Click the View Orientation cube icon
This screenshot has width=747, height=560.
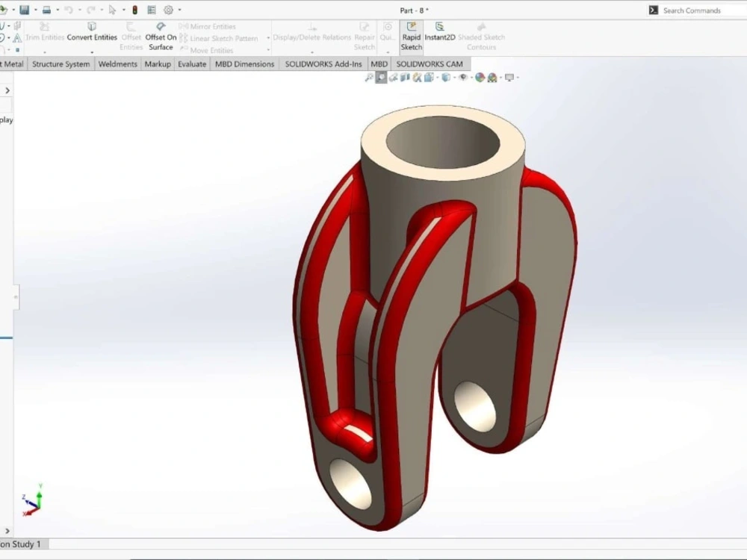click(x=429, y=77)
